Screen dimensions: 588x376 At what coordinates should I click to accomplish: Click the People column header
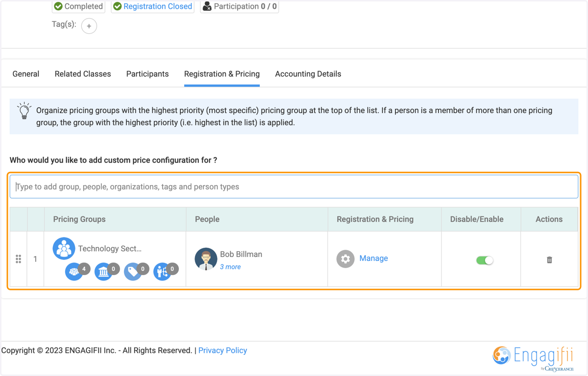(x=257, y=219)
